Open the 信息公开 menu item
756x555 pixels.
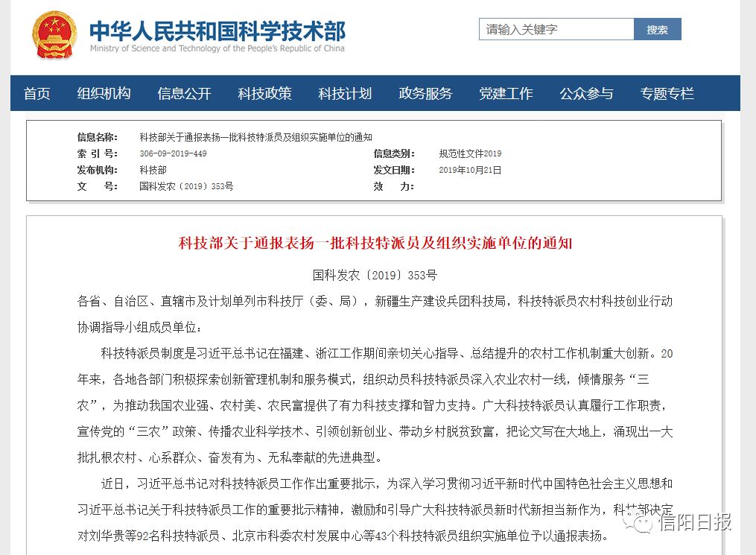(x=184, y=93)
